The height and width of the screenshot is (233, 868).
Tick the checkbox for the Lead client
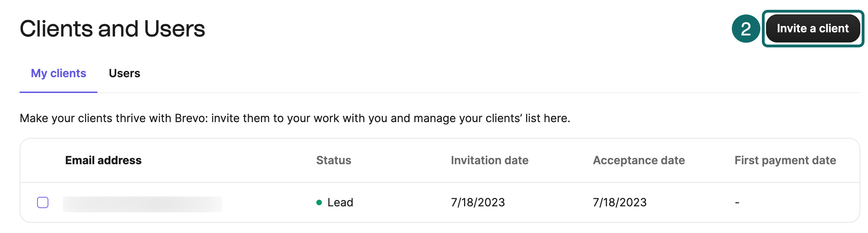(x=43, y=202)
